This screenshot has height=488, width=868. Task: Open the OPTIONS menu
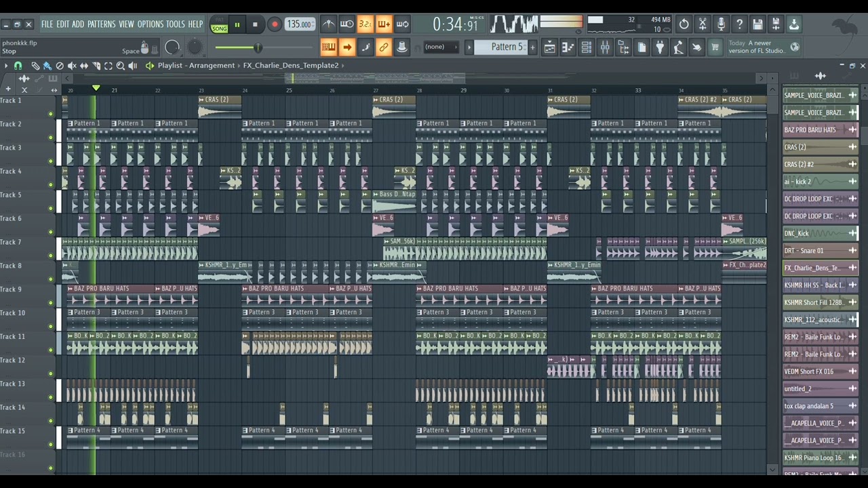coord(151,24)
